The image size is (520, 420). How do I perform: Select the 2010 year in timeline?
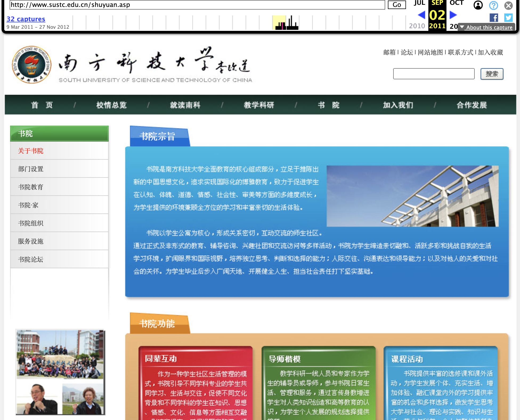(x=417, y=26)
